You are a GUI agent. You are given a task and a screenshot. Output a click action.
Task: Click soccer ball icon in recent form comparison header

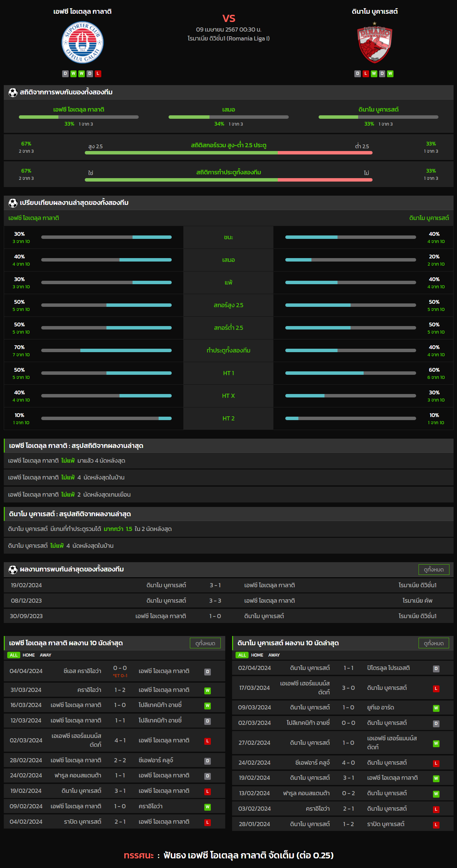[13, 203]
